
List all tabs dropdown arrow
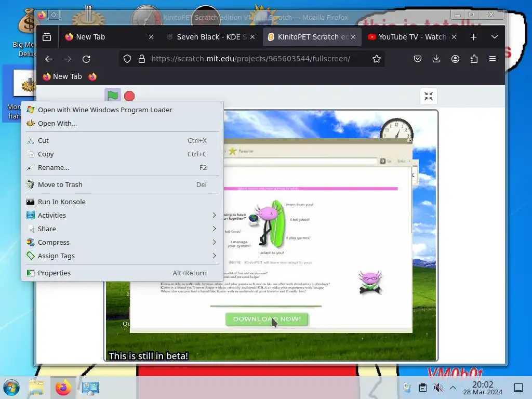click(x=495, y=37)
